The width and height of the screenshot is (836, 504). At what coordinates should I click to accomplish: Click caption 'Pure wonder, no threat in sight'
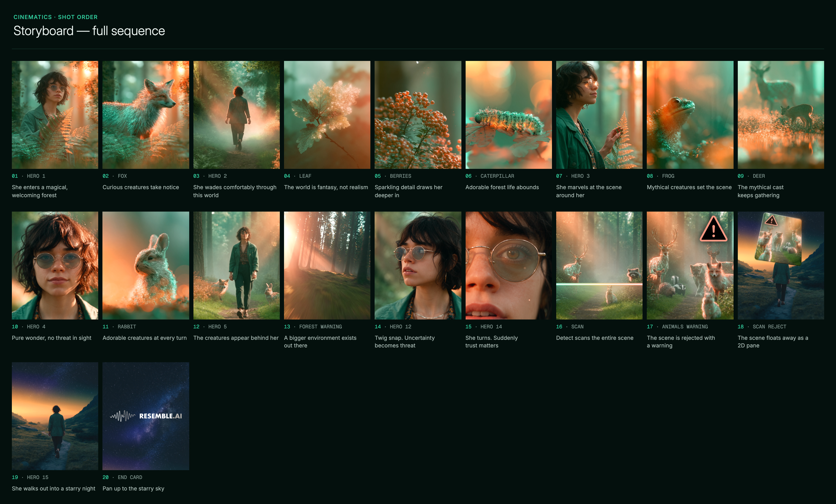click(x=52, y=338)
